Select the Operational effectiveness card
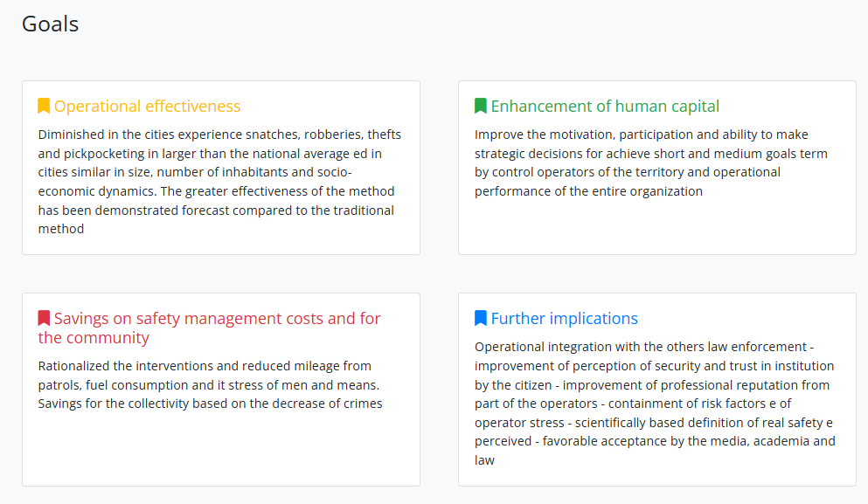The width and height of the screenshot is (868, 504). pyautogui.click(x=221, y=168)
